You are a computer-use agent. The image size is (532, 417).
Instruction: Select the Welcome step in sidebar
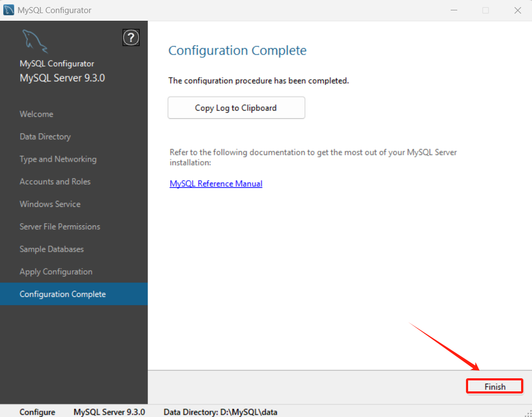[37, 114]
